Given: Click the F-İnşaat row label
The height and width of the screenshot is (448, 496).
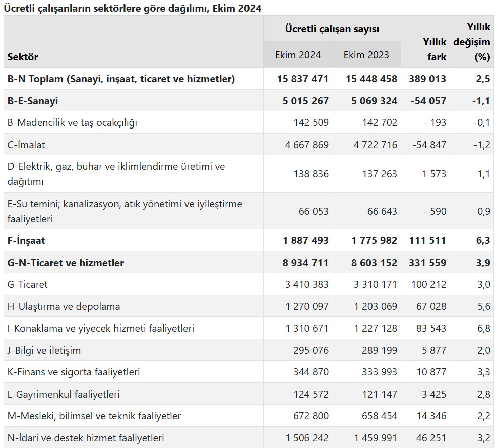Looking at the screenshot, I should coord(26,240).
